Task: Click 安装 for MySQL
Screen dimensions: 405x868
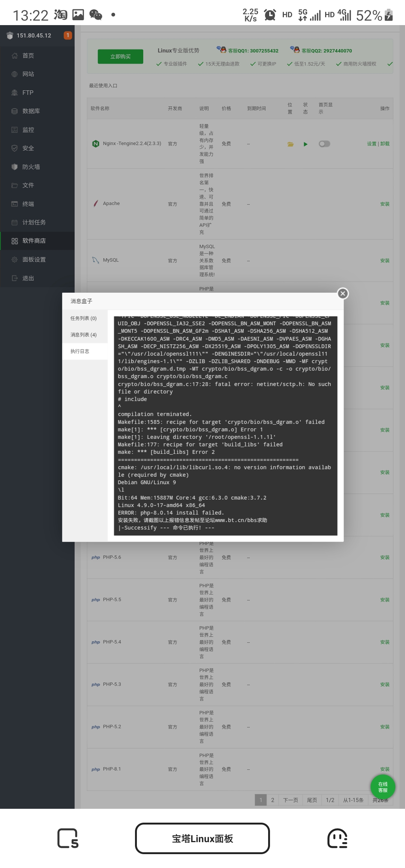Action: (385, 260)
